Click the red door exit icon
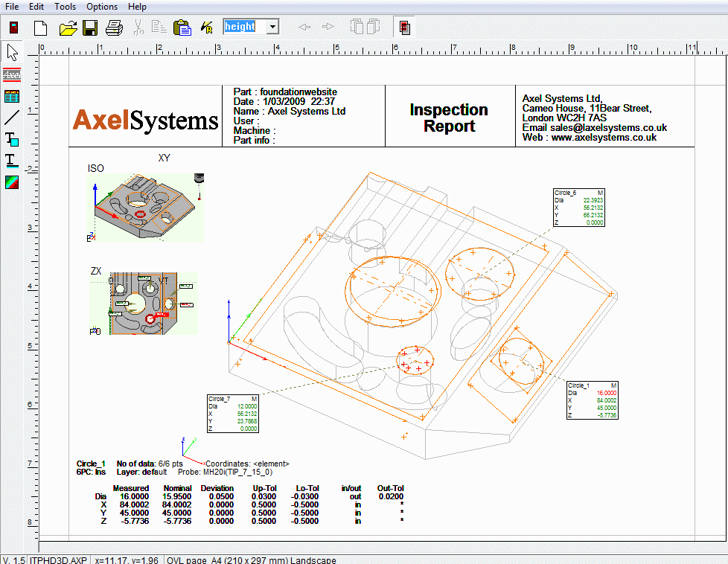 point(13,28)
